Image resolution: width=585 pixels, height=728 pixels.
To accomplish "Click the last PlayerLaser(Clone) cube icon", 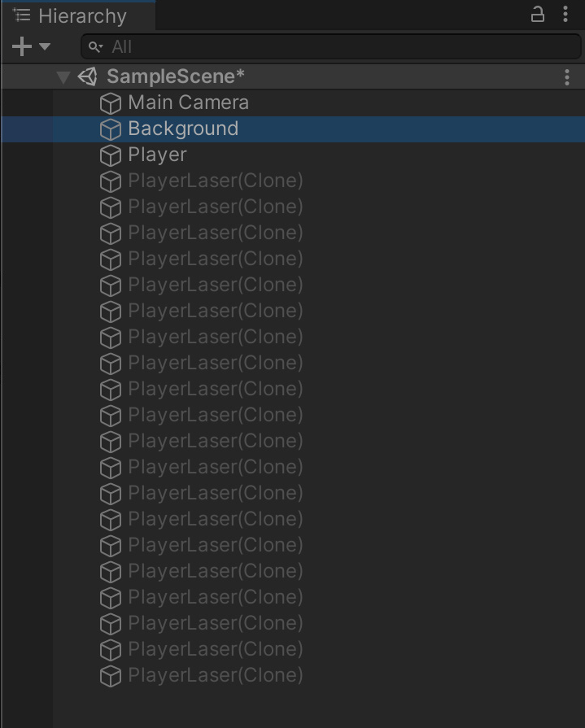I will tap(111, 676).
